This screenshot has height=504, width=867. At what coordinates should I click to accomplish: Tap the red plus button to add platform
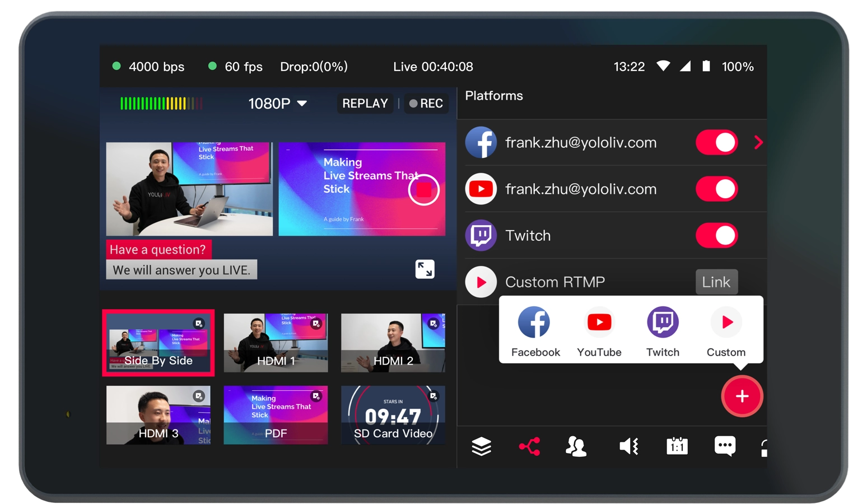click(742, 396)
